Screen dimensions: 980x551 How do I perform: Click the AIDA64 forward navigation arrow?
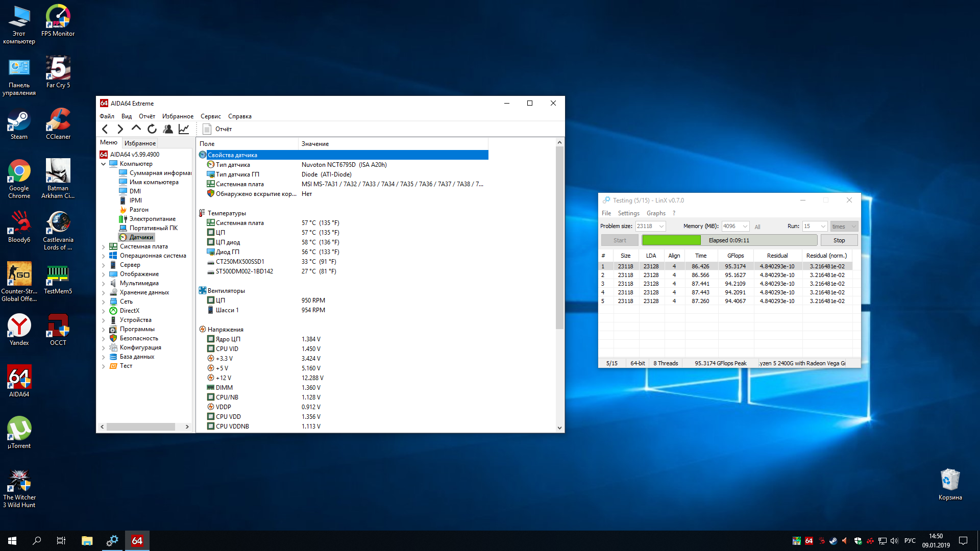click(120, 129)
